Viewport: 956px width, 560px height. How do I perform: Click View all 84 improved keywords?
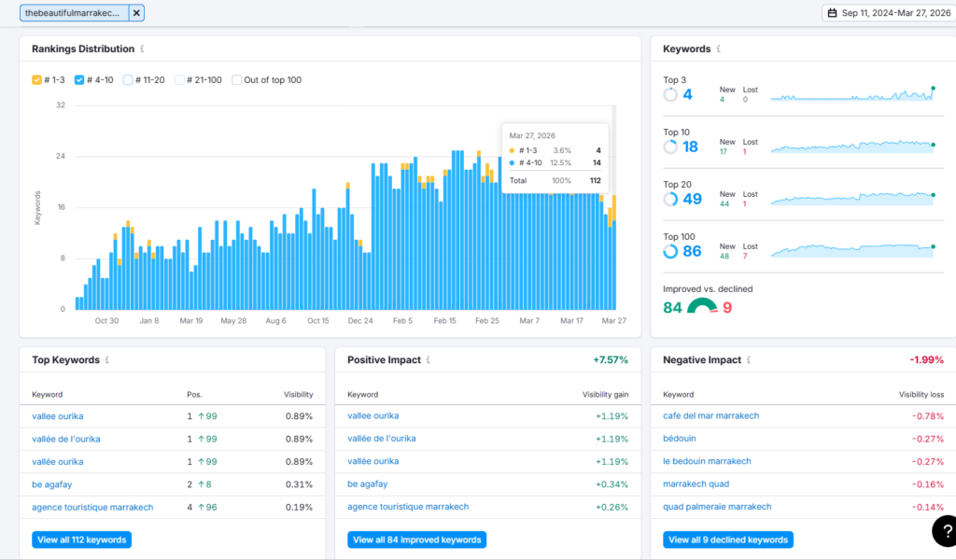[417, 539]
